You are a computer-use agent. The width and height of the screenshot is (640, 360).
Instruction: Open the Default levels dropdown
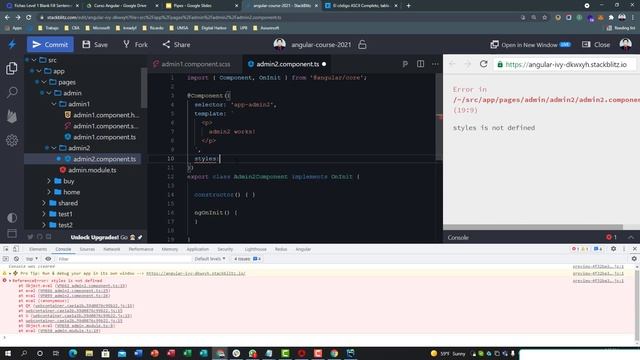210,259
